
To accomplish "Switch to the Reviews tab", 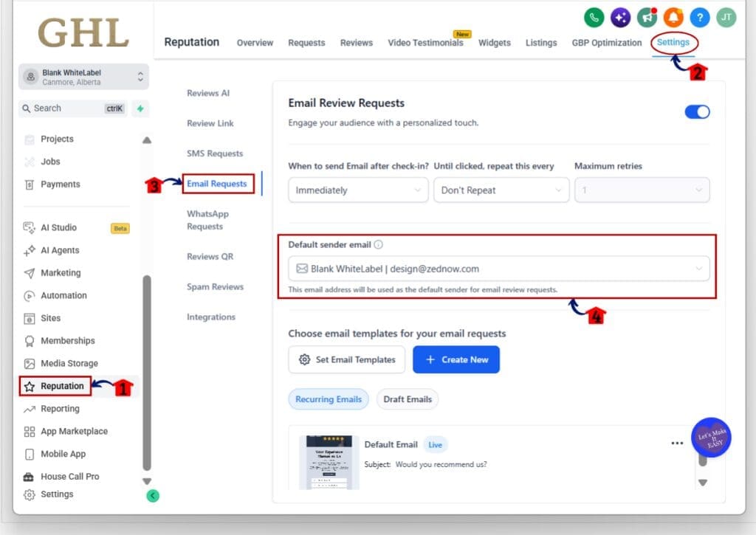I will coord(357,43).
